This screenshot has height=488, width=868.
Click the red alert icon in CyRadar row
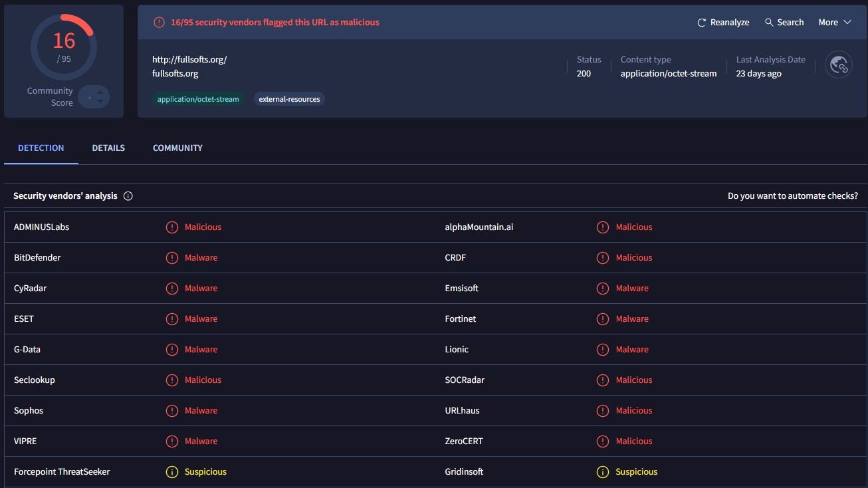click(x=172, y=289)
